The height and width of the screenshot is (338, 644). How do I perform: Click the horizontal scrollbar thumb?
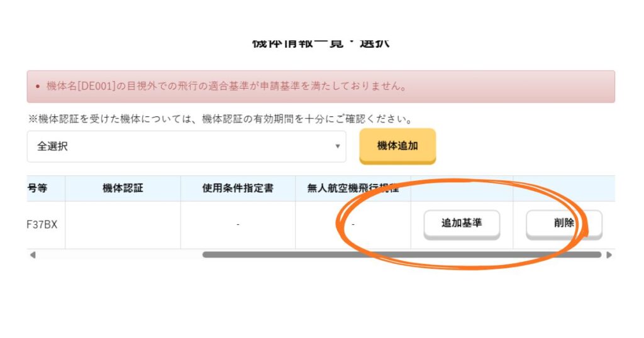click(401, 255)
